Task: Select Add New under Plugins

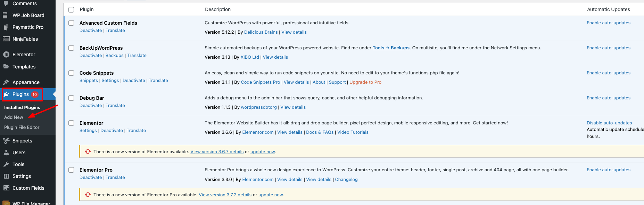Action: pos(14,117)
